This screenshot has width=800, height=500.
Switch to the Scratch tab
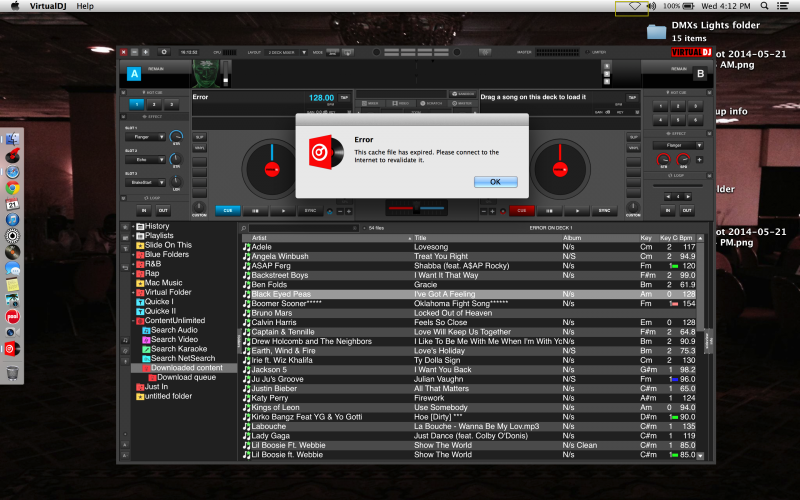(431, 103)
